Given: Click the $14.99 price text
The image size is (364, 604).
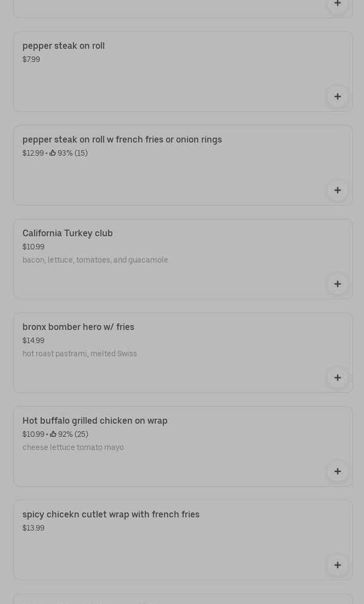Looking at the screenshot, I should click(x=33, y=340).
